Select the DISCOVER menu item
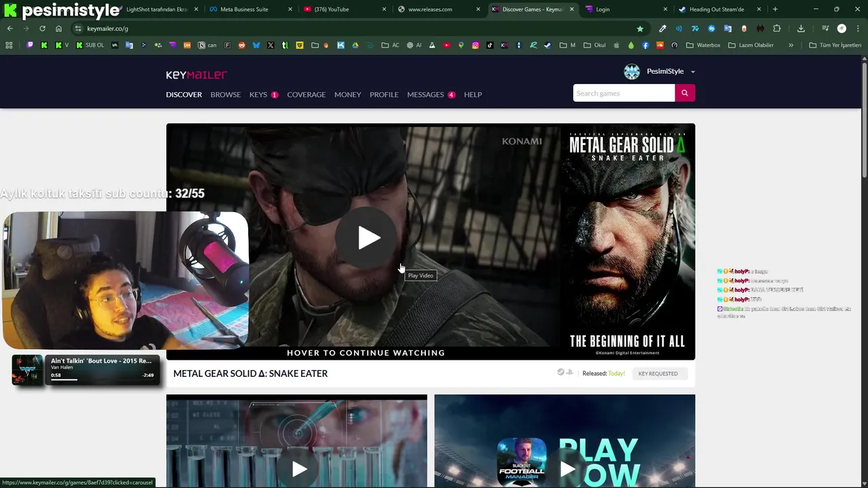Screen dimensions: 868x488 click(x=184, y=94)
